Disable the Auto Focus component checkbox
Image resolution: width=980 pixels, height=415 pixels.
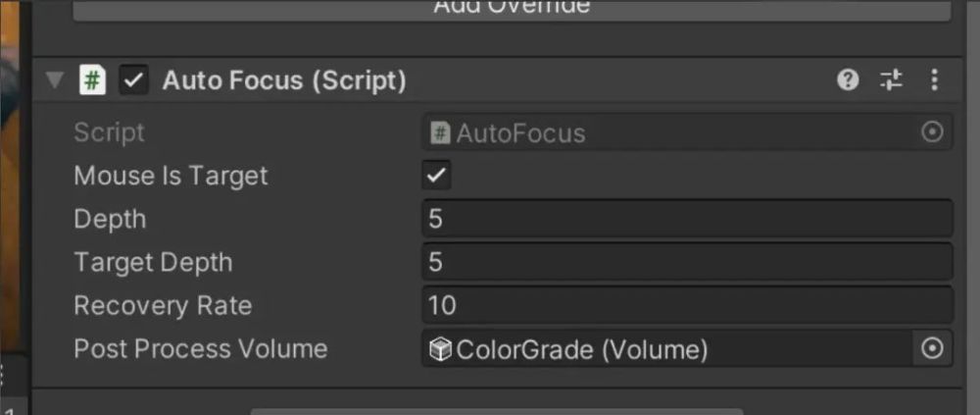coord(133,80)
